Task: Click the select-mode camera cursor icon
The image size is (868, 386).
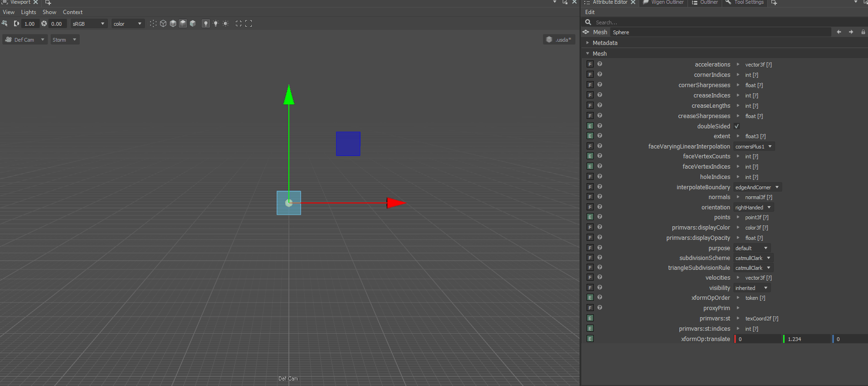Action: coord(5,23)
